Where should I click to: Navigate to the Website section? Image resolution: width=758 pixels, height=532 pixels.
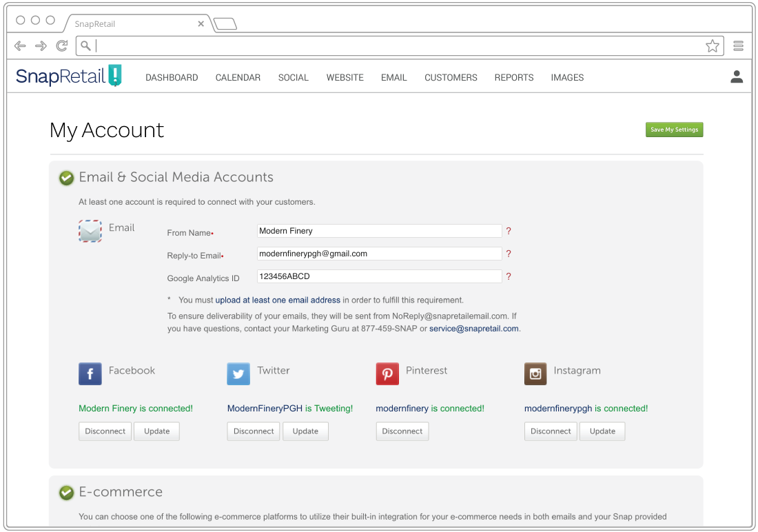point(345,77)
